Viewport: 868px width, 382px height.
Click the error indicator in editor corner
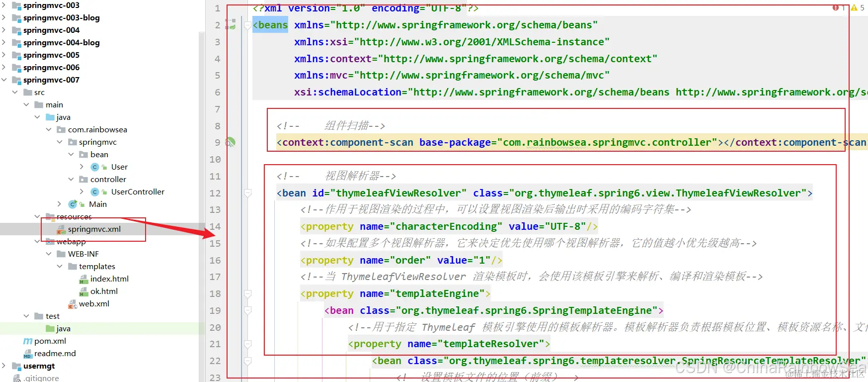pos(839,7)
